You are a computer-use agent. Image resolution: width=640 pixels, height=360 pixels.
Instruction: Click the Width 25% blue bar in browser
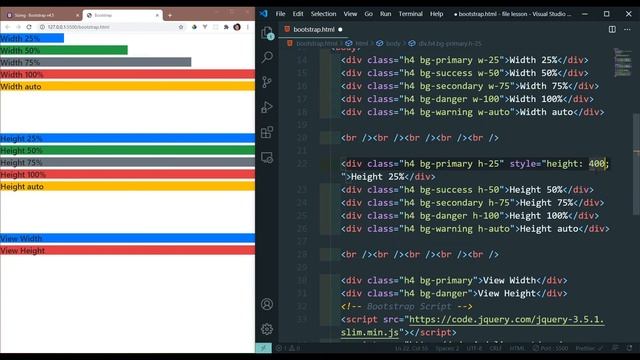point(32,38)
